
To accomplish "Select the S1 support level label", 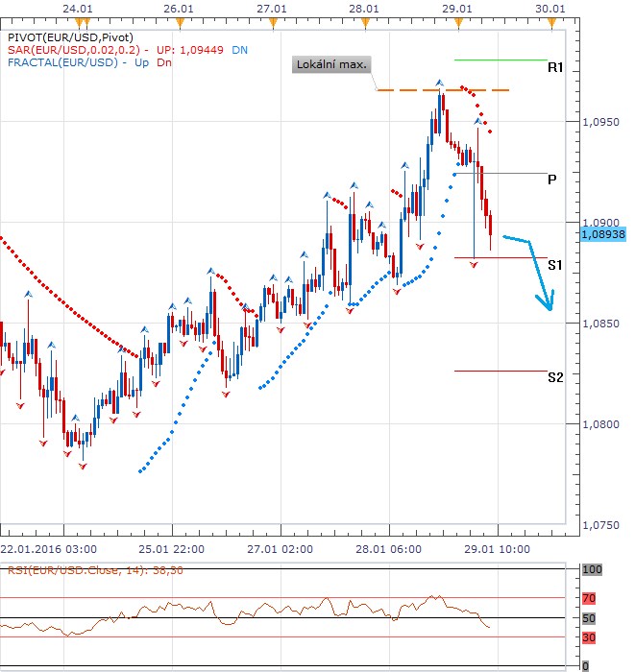I will tap(554, 264).
